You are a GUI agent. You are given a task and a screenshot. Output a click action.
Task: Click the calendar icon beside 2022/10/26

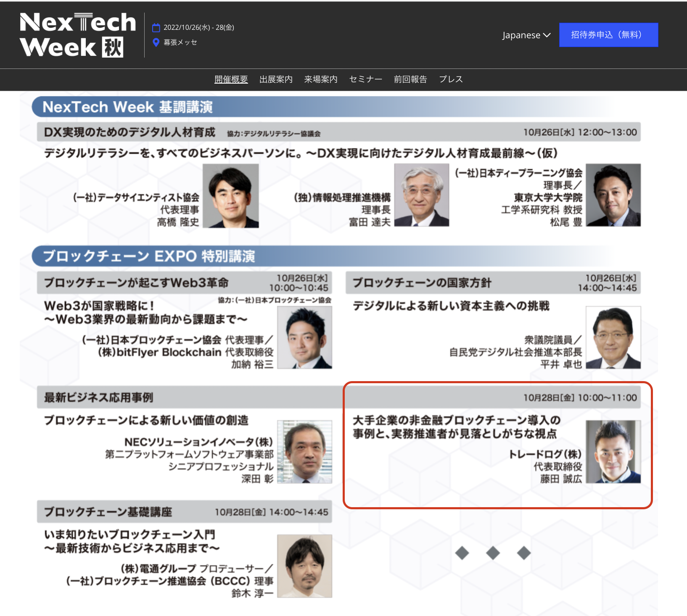[x=156, y=28]
